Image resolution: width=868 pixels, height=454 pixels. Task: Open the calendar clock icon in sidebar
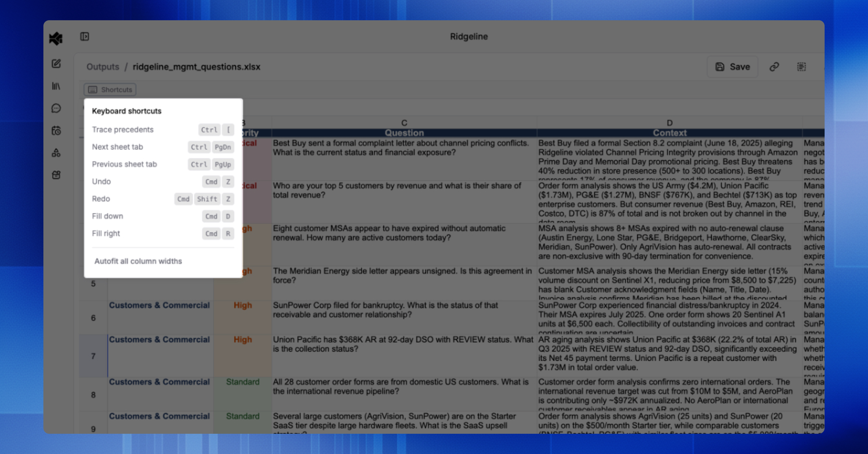[56, 130]
